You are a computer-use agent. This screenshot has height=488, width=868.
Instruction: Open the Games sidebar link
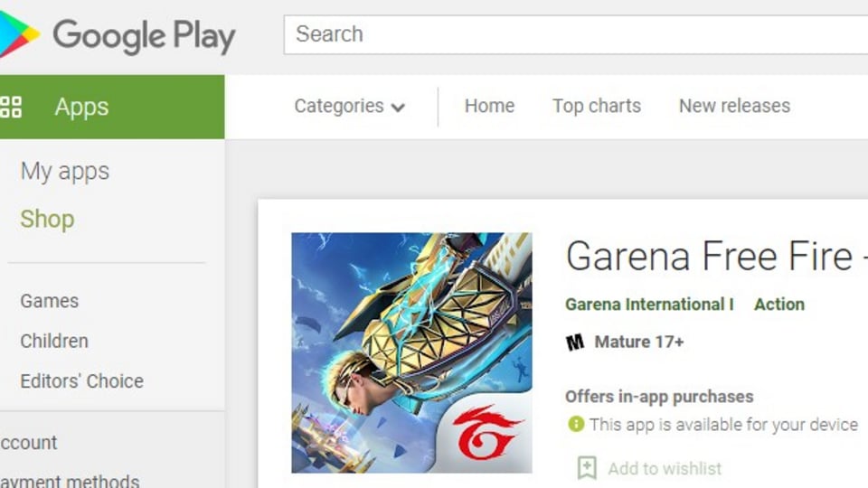pos(49,301)
